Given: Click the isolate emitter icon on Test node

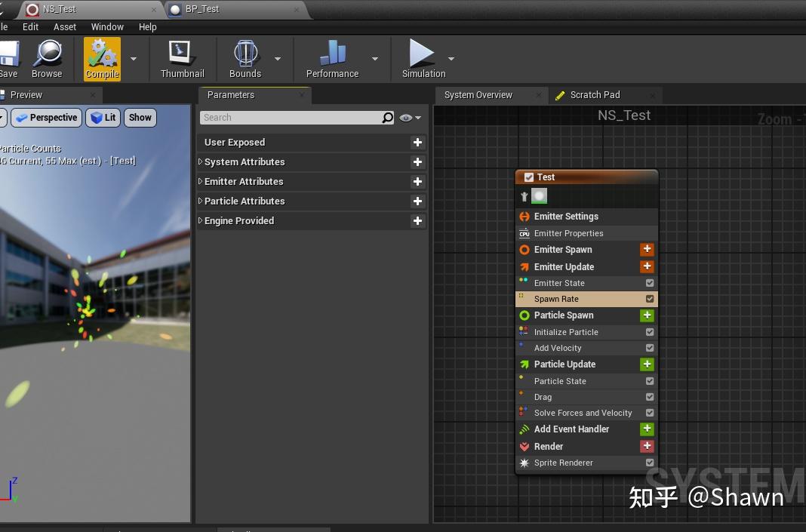Looking at the screenshot, I should point(524,195).
